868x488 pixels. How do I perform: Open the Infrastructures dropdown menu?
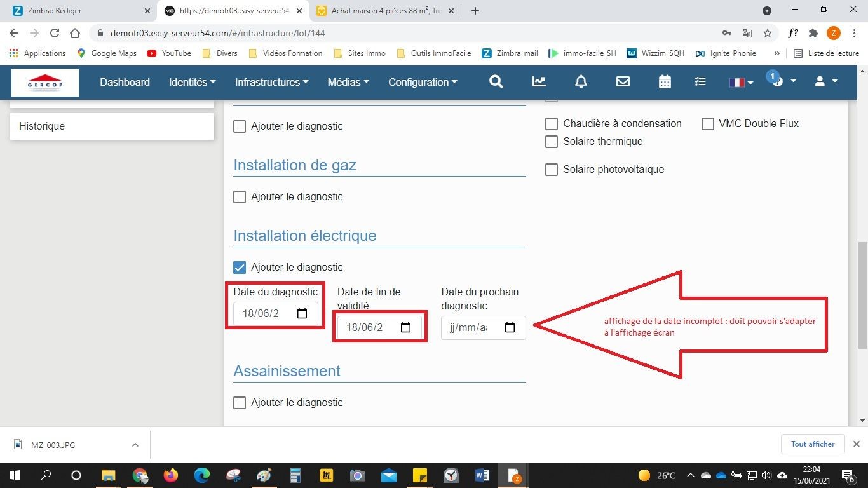point(271,82)
